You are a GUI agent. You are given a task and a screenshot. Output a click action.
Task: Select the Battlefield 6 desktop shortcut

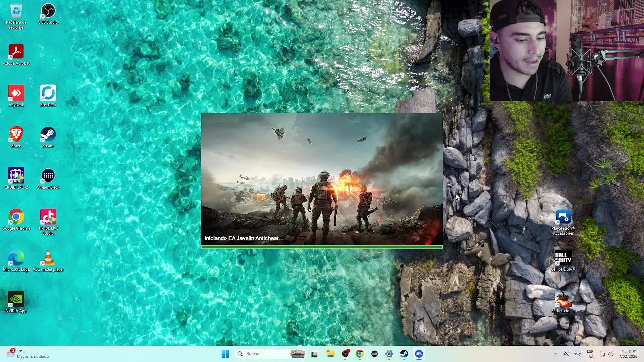click(563, 302)
